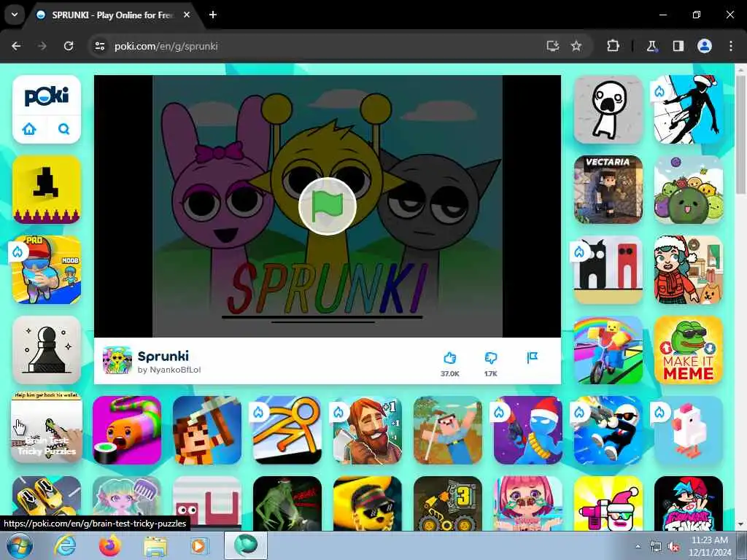Open browser extensions puzzle icon

[x=613, y=46]
